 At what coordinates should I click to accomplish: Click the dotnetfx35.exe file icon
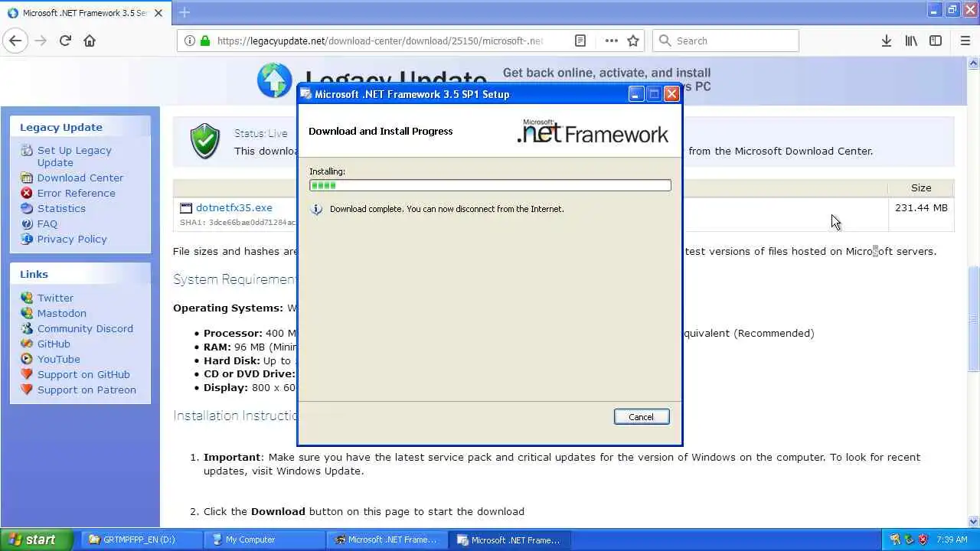pos(186,207)
